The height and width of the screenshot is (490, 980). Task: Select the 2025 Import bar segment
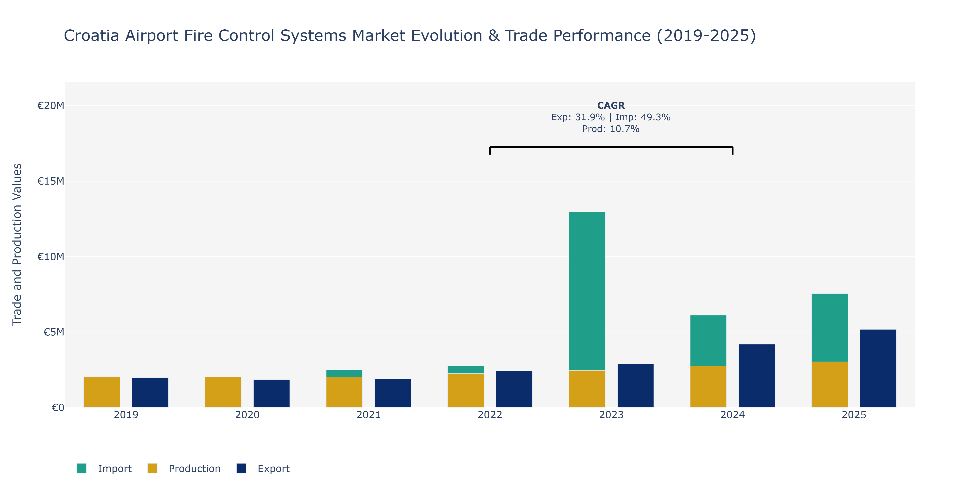click(829, 327)
